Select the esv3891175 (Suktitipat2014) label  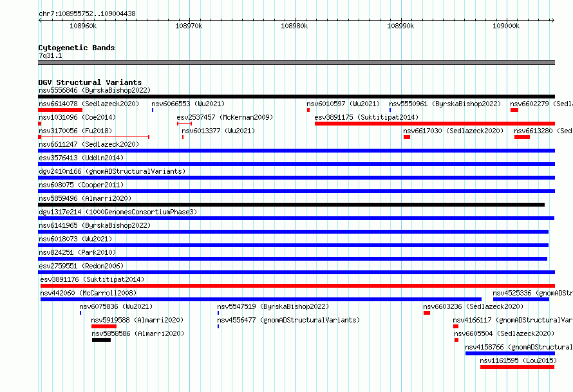point(366,117)
